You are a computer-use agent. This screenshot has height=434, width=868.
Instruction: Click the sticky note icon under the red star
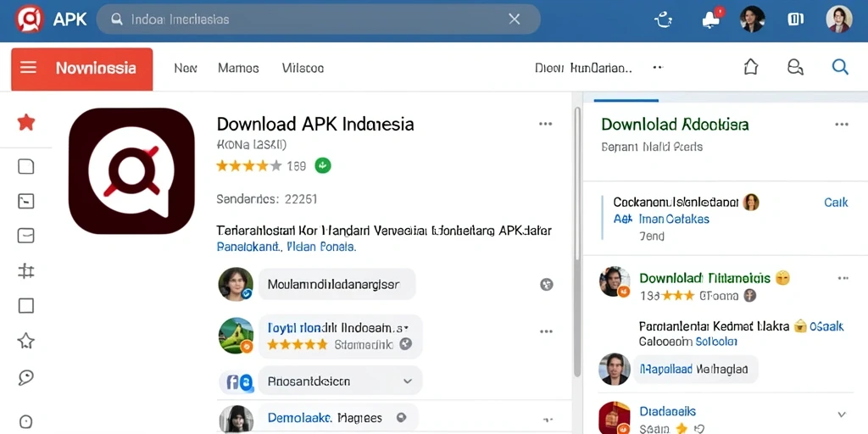click(26, 166)
